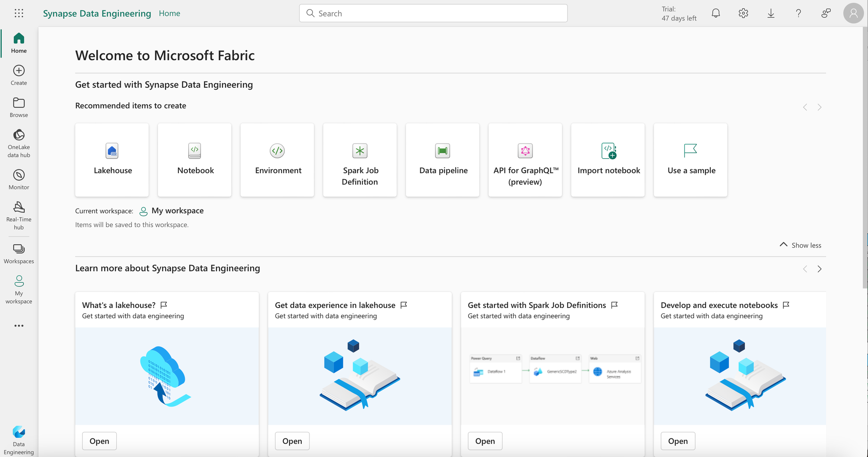
Task: Click the What's a lakehouse cloud thumbnail
Action: [x=167, y=376]
